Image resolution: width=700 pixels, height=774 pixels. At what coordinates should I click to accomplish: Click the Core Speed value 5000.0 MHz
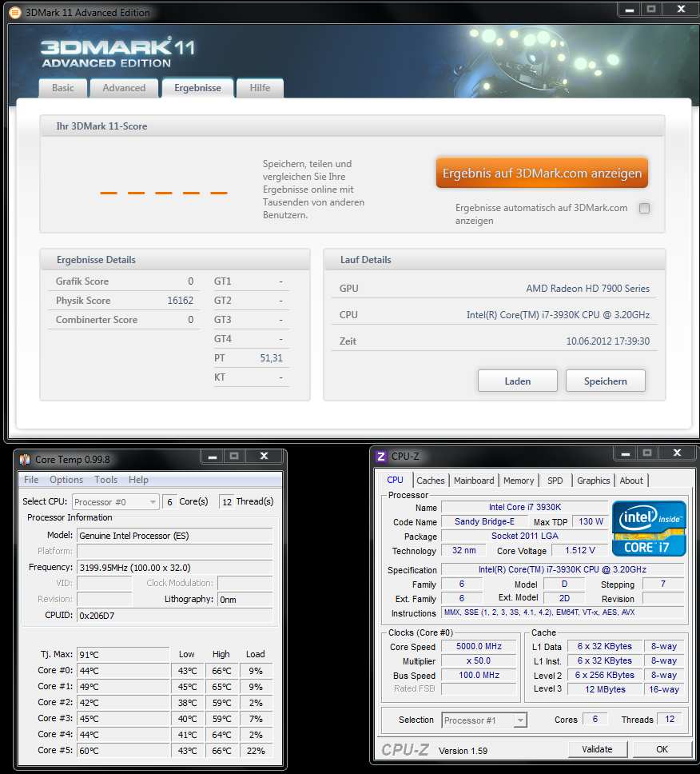coord(479,647)
